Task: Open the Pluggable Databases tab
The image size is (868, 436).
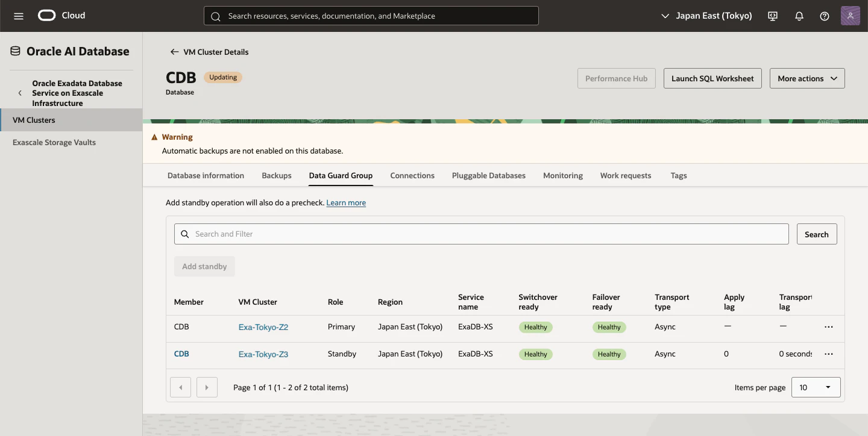Action: (489, 176)
